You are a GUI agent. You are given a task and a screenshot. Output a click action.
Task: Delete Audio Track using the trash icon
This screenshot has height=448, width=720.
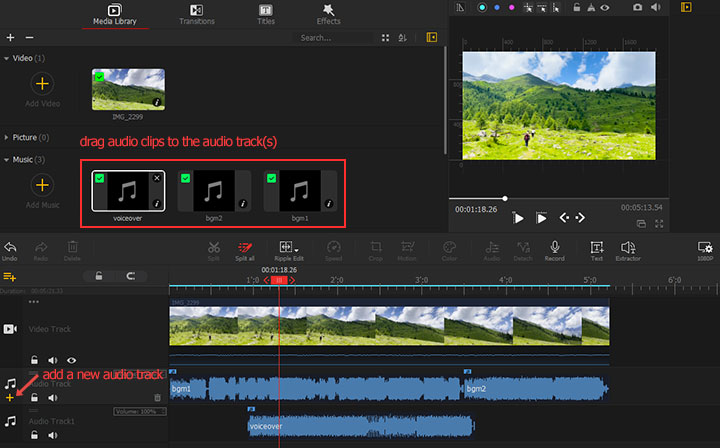pyautogui.click(x=157, y=397)
